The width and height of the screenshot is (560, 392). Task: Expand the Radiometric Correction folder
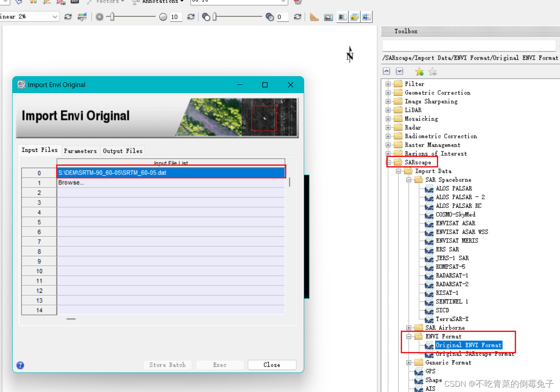(388, 136)
